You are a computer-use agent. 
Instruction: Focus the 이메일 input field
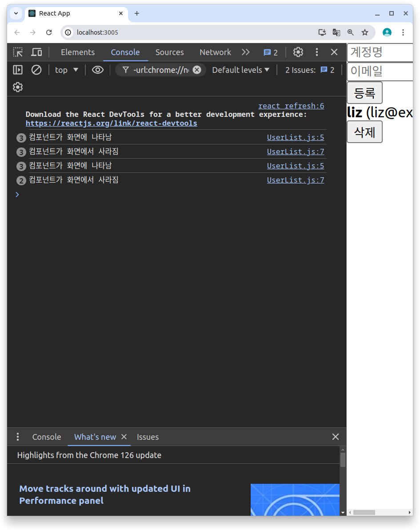point(380,72)
